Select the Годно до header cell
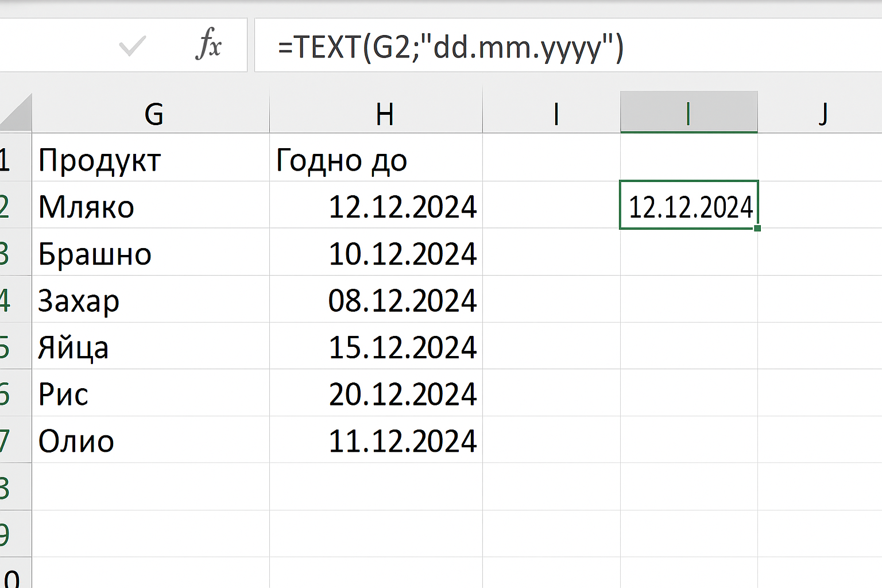882x588 pixels. click(x=376, y=160)
